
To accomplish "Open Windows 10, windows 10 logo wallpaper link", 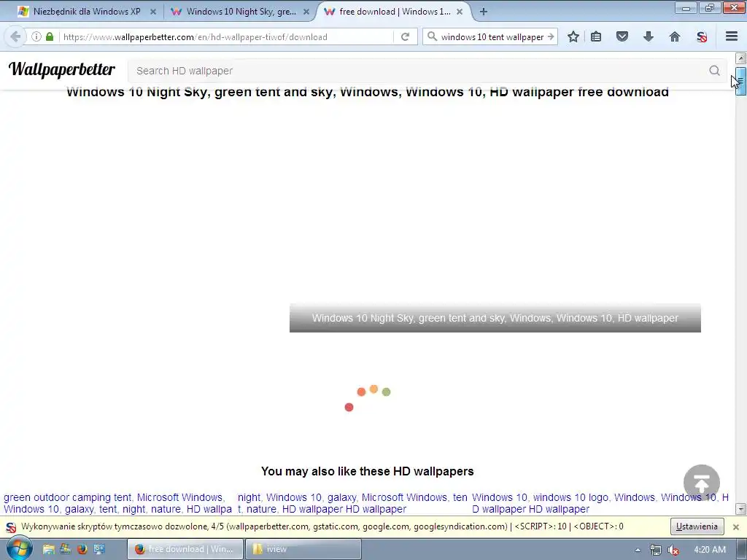I will click(x=600, y=503).
